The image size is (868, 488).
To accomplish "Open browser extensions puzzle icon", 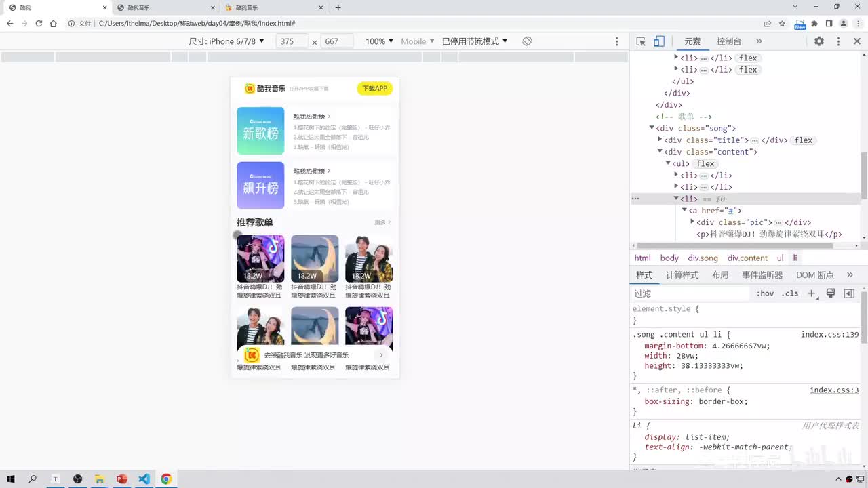I will [814, 24].
